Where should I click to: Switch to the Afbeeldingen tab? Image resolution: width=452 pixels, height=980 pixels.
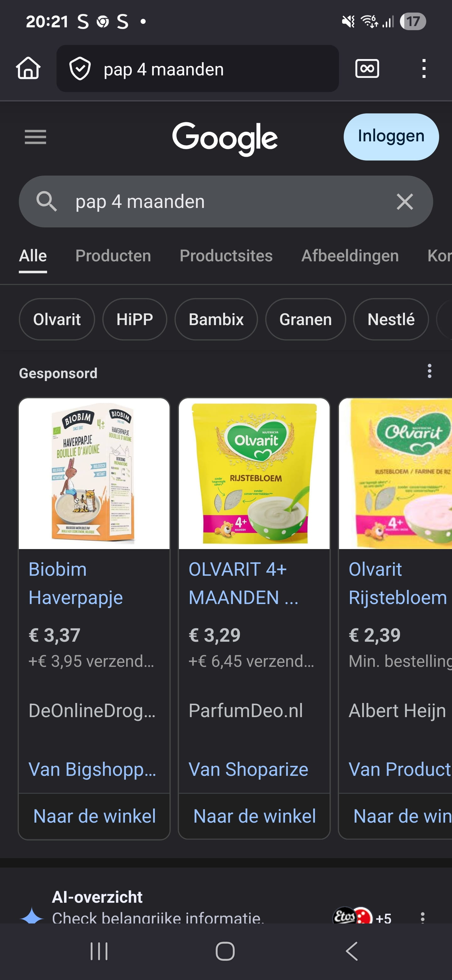(350, 256)
